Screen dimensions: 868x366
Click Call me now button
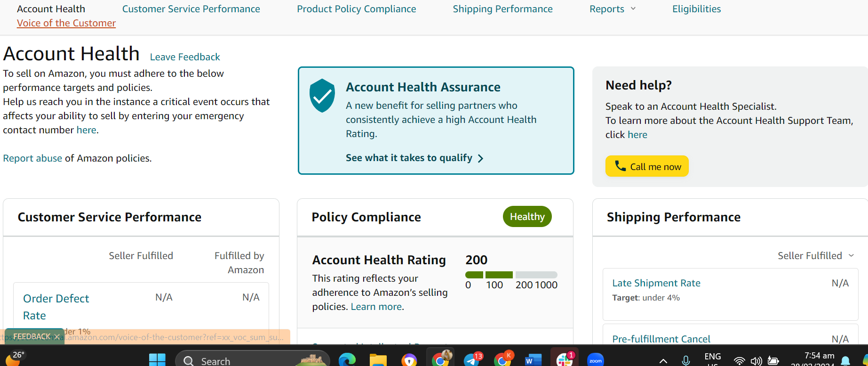point(647,166)
